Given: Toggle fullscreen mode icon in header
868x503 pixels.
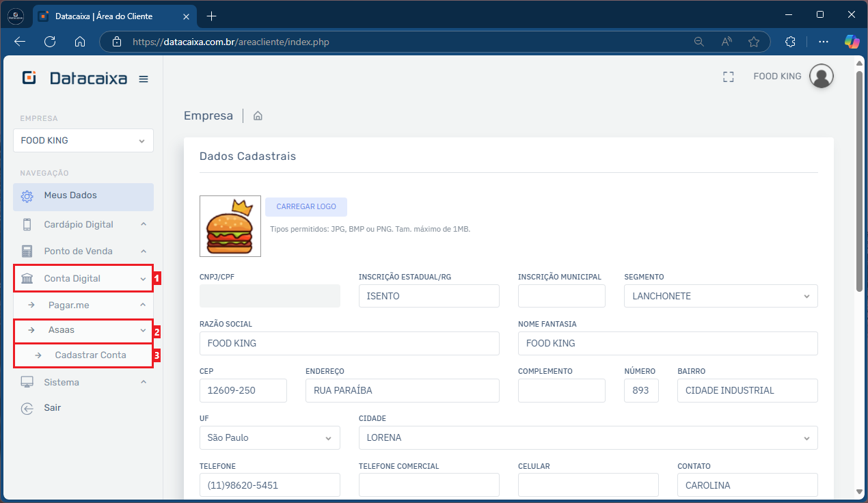Looking at the screenshot, I should pyautogui.click(x=728, y=77).
